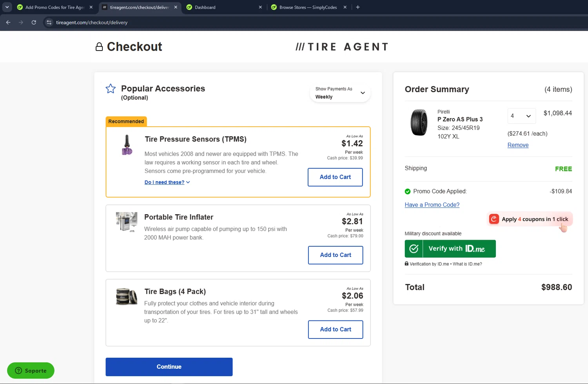This screenshot has width=588, height=384.
Task: Switch to Add Promo Codes for Tire Agent tab
Action: coord(55,7)
